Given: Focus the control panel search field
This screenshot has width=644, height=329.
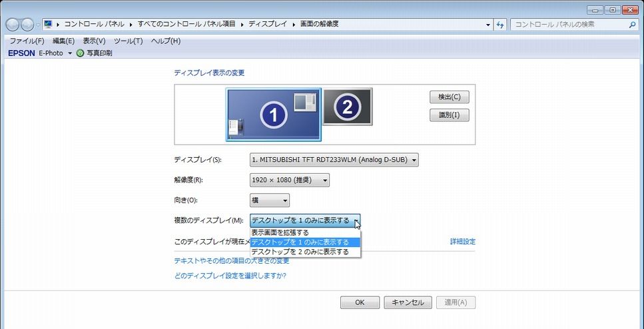Looking at the screenshot, I should coord(569,25).
